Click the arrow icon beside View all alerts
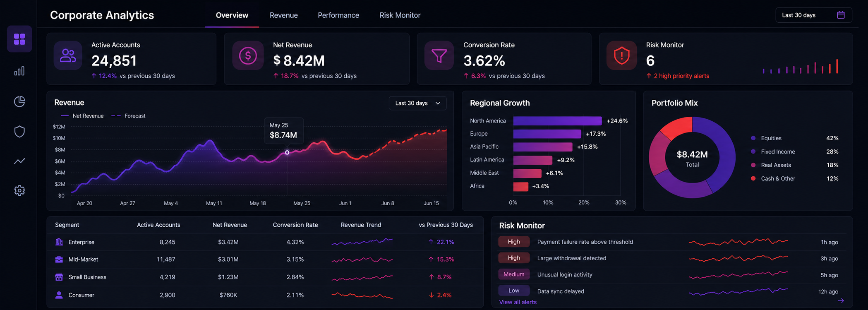Image resolution: width=868 pixels, height=310 pixels. (x=841, y=301)
